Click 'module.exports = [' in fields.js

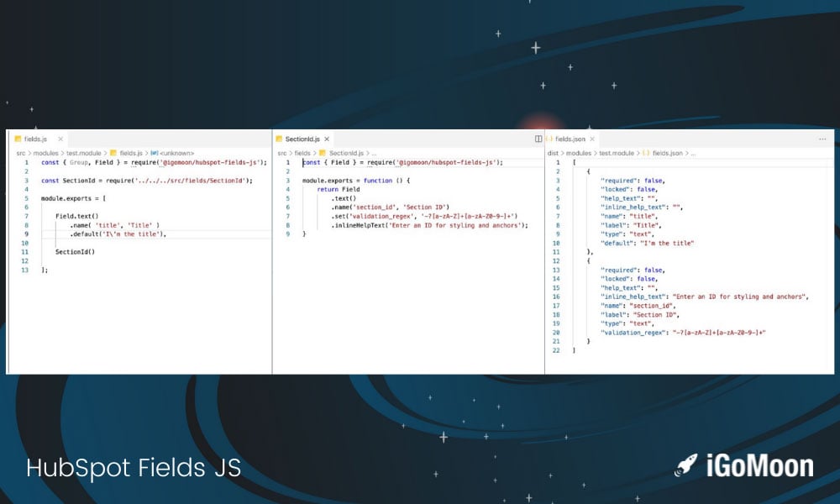pyautogui.click(x=73, y=199)
